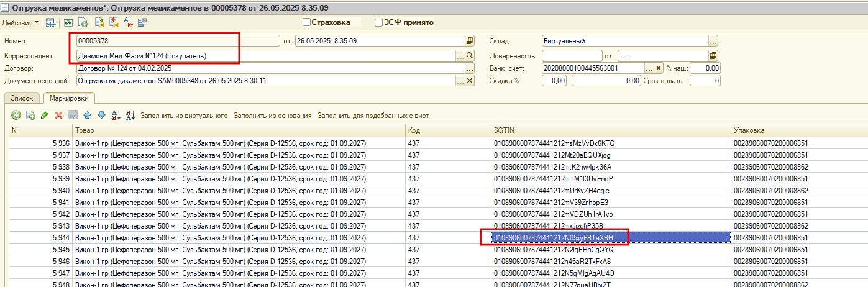Open the Действия dropdown menu
868x287 pixels.
(x=21, y=22)
